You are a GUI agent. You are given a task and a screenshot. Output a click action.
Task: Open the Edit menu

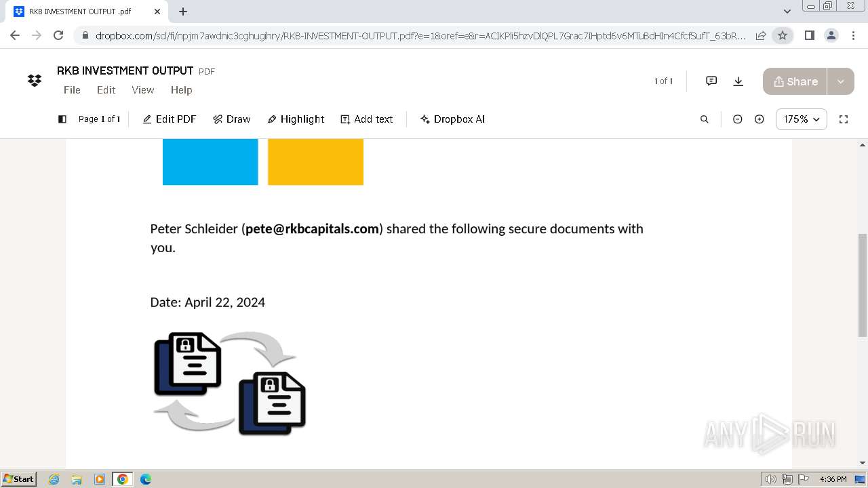(106, 90)
